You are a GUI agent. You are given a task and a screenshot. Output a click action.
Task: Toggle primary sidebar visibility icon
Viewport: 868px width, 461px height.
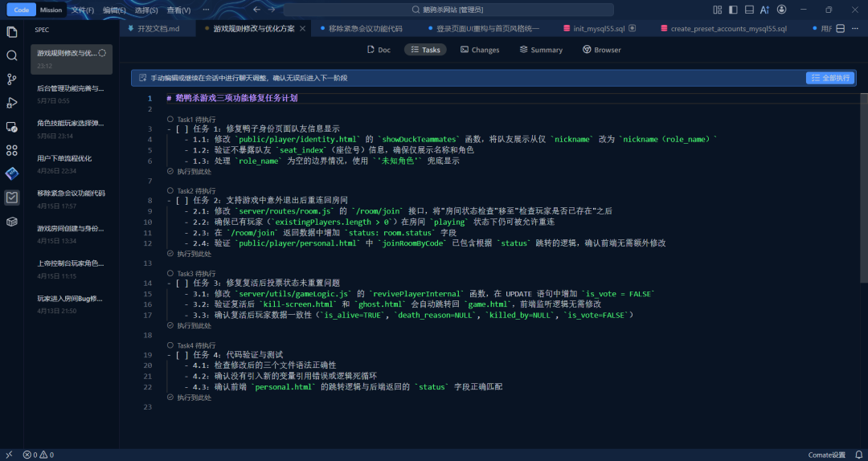[733, 10]
